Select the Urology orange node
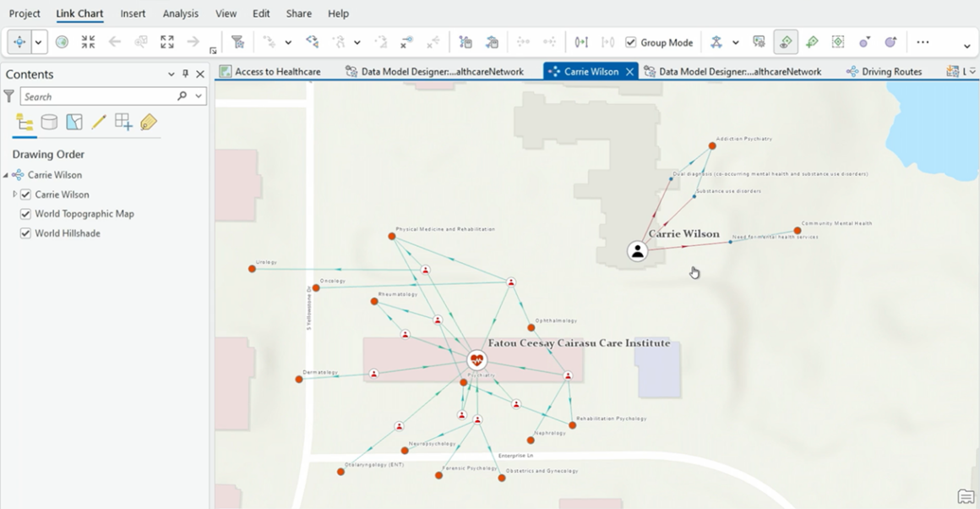The image size is (980, 509). [x=252, y=269]
